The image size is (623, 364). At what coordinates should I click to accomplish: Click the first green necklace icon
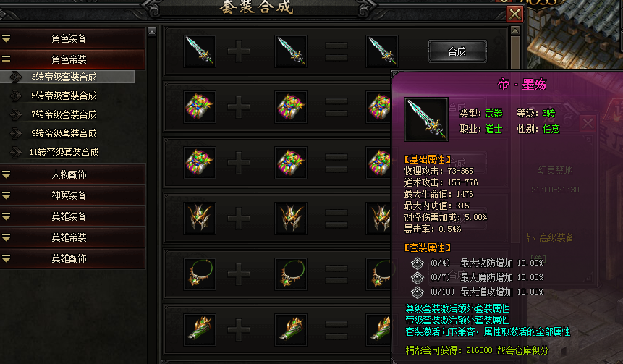point(200,274)
